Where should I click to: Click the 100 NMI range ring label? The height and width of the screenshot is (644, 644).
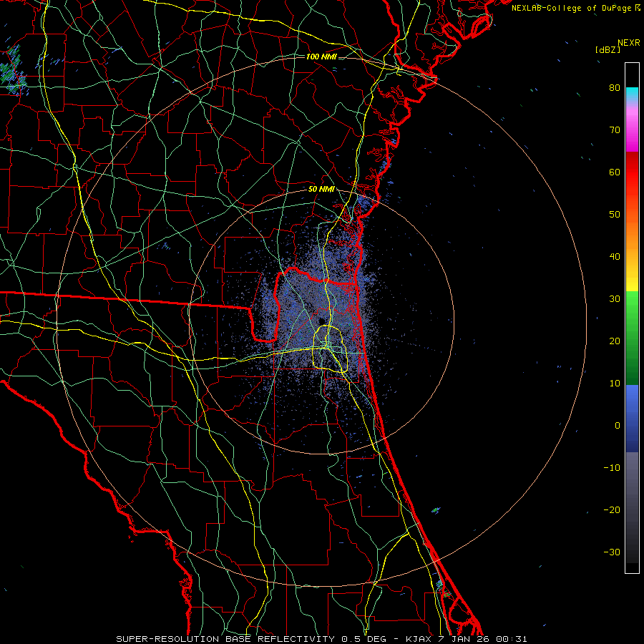click(x=321, y=57)
